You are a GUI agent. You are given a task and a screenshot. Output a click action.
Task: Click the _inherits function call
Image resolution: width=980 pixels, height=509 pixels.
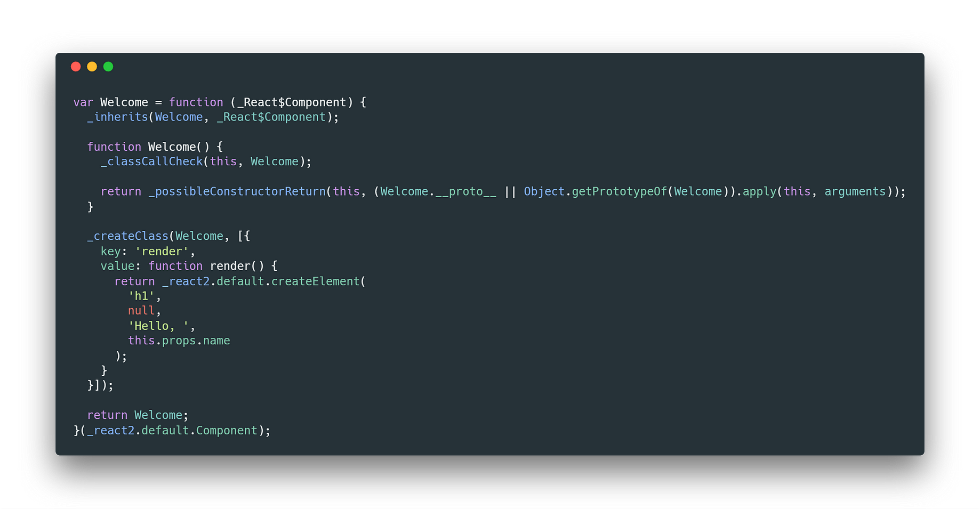point(117,117)
